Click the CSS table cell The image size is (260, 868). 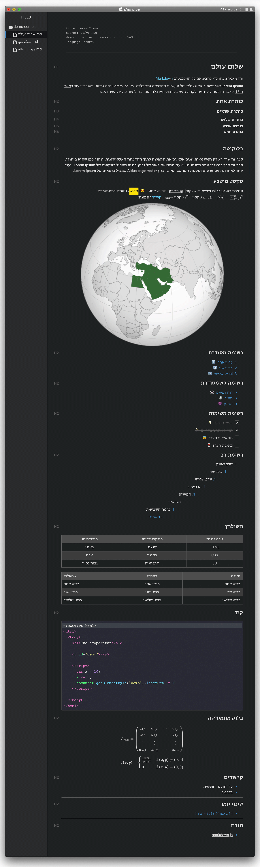[215, 555]
